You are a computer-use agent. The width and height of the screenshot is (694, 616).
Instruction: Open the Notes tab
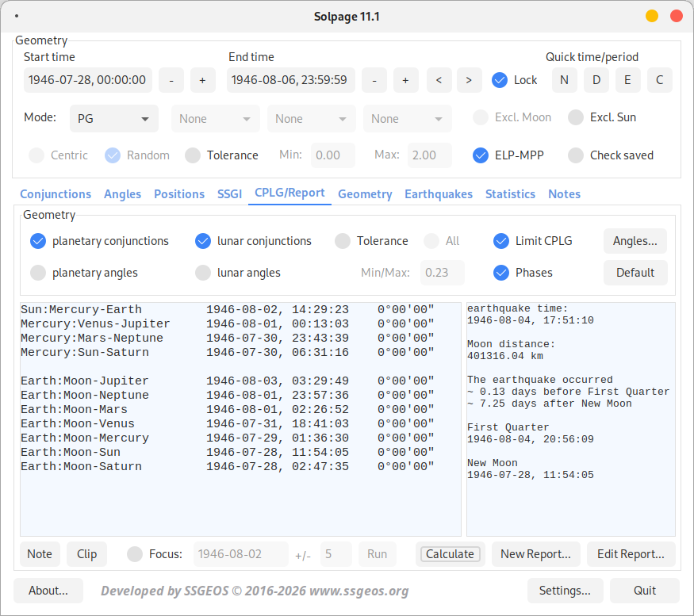point(564,194)
